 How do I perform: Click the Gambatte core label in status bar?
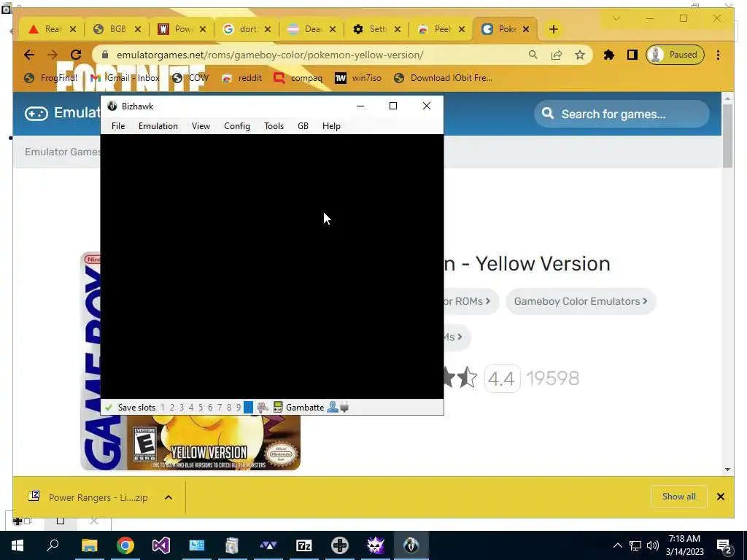[305, 408]
